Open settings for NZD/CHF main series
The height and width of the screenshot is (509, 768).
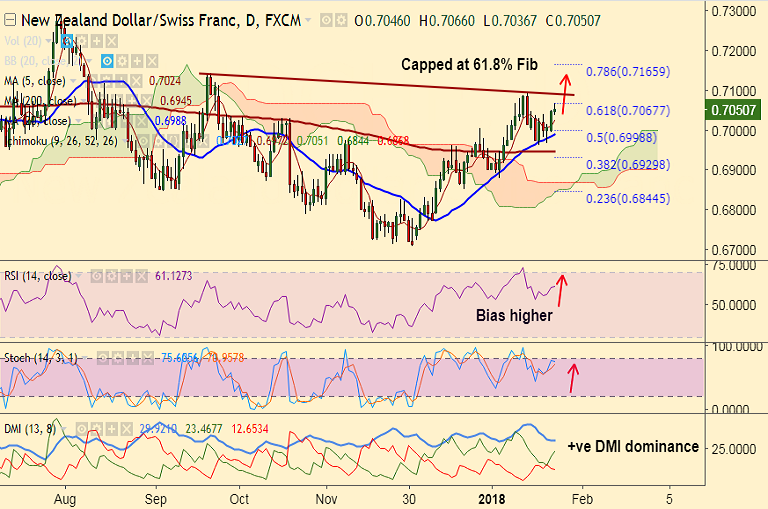[340, 21]
